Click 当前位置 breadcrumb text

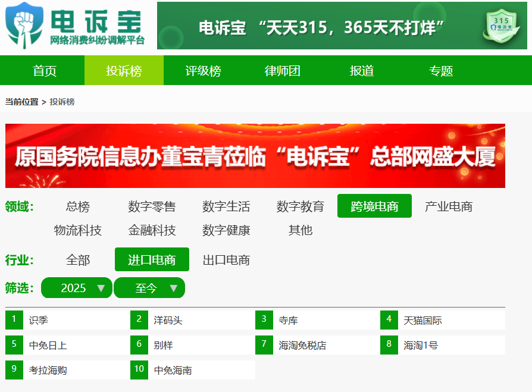[21, 102]
